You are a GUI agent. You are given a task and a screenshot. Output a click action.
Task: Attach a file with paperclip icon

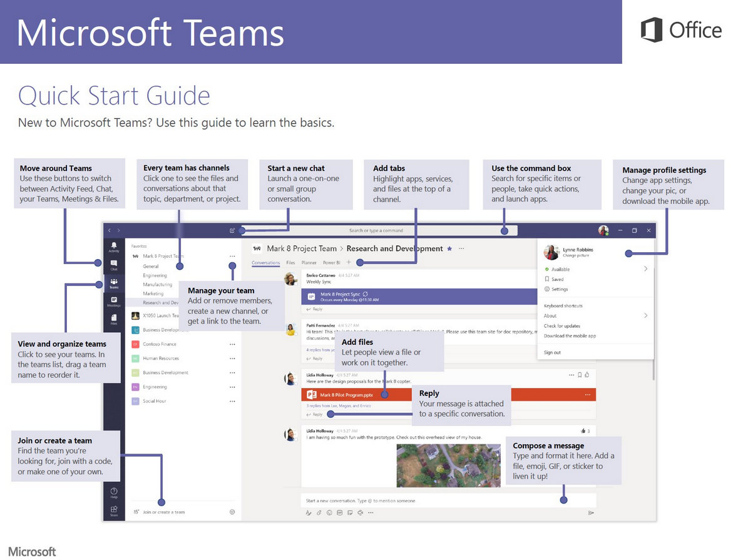click(319, 512)
